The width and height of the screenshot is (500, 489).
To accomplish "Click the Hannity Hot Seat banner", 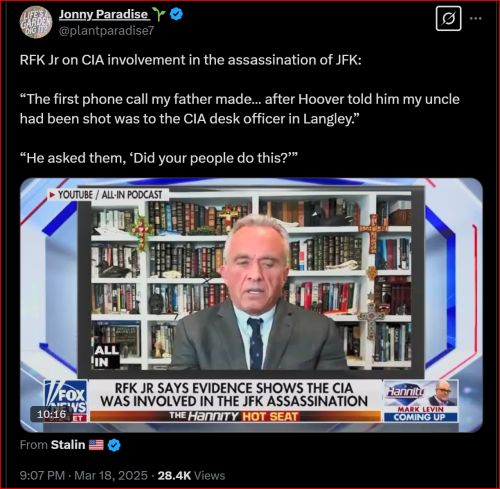I will (x=235, y=416).
